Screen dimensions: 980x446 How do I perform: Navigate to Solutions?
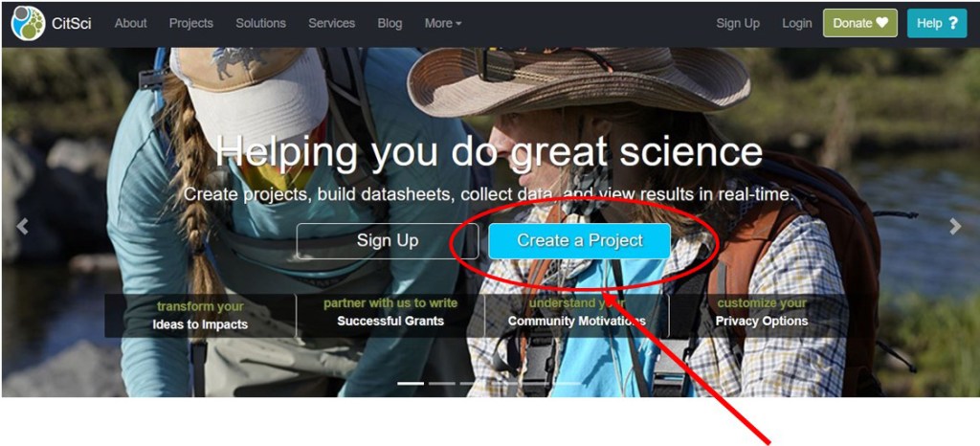(260, 23)
